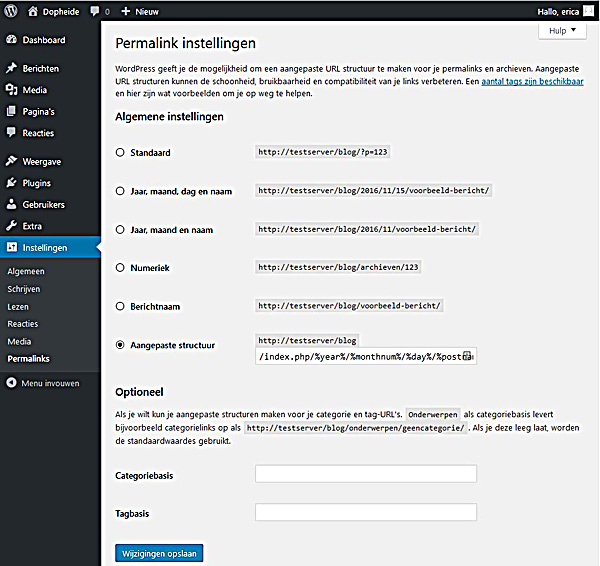Screen dimensions: 600x566
Task: Select Jaar, maand, dag en naam option
Action: [x=120, y=191]
